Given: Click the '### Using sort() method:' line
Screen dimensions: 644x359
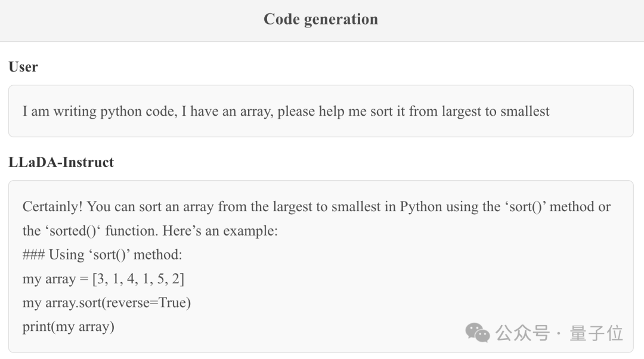Looking at the screenshot, I should (x=103, y=255).
